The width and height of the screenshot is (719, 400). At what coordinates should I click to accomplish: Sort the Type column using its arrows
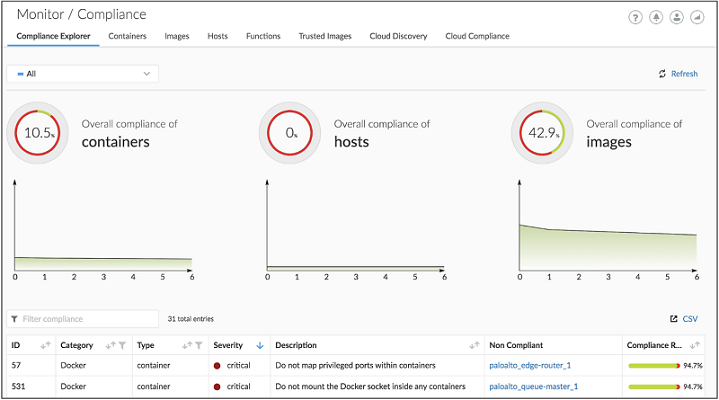[187, 345]
